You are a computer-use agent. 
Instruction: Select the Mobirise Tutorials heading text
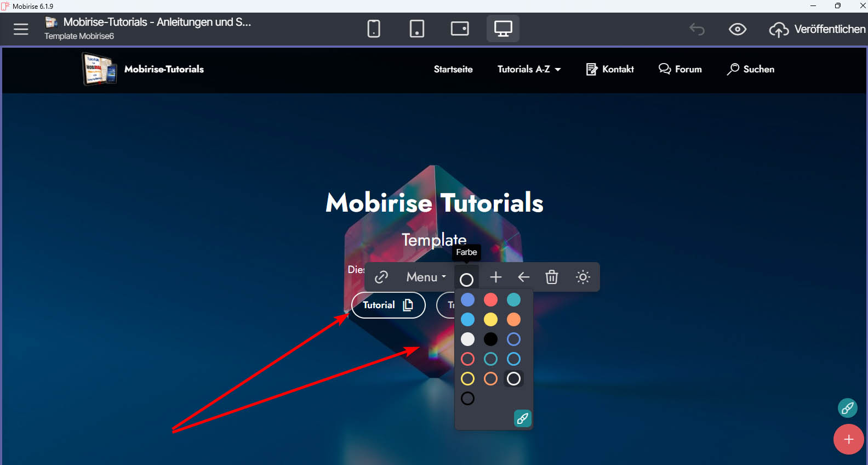click(x=435, y=202)
